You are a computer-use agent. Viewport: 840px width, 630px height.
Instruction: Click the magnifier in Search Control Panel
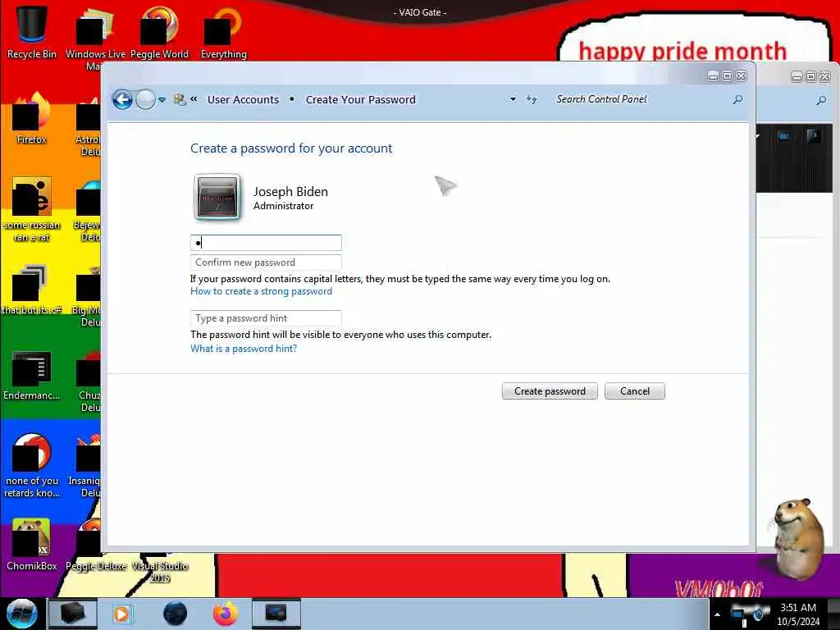[737, 99]
